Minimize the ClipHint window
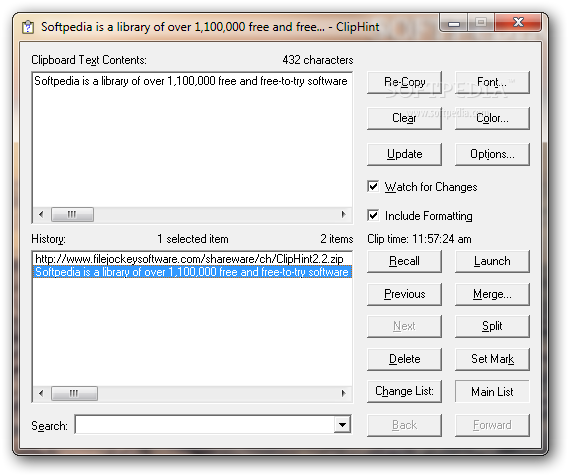569x476 pixels. (454, 23)
